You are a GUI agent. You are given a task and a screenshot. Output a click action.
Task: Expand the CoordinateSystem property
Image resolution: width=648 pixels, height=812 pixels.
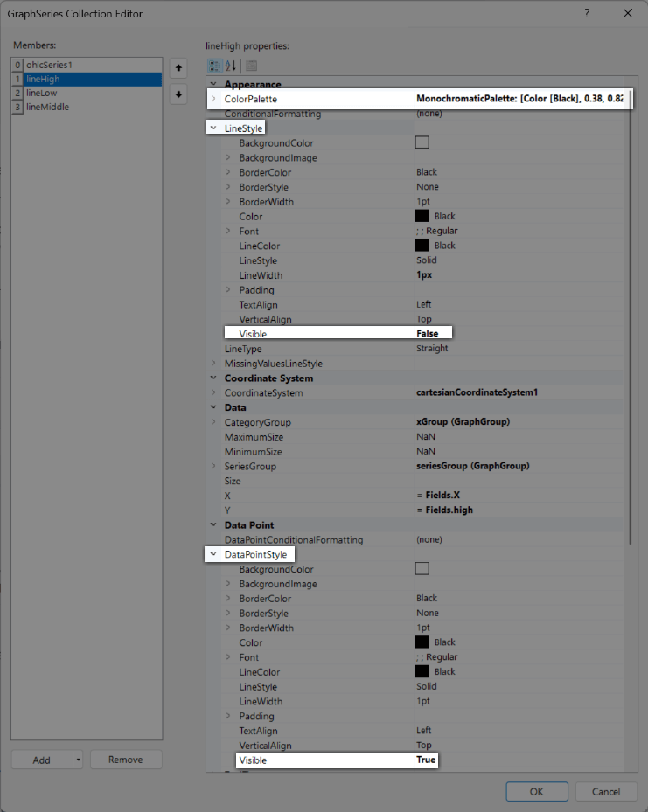coord(213,392)
